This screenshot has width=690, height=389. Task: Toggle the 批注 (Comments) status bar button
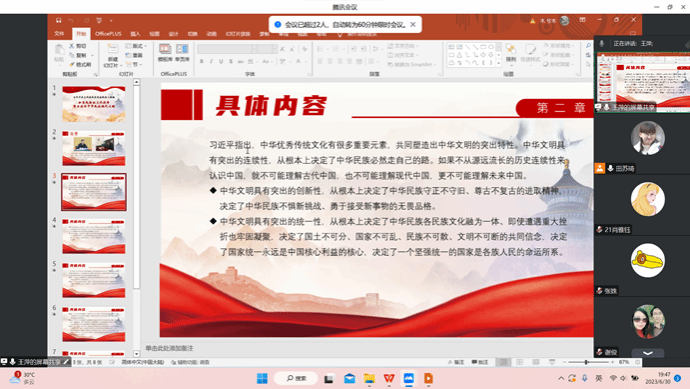(480, 362)
